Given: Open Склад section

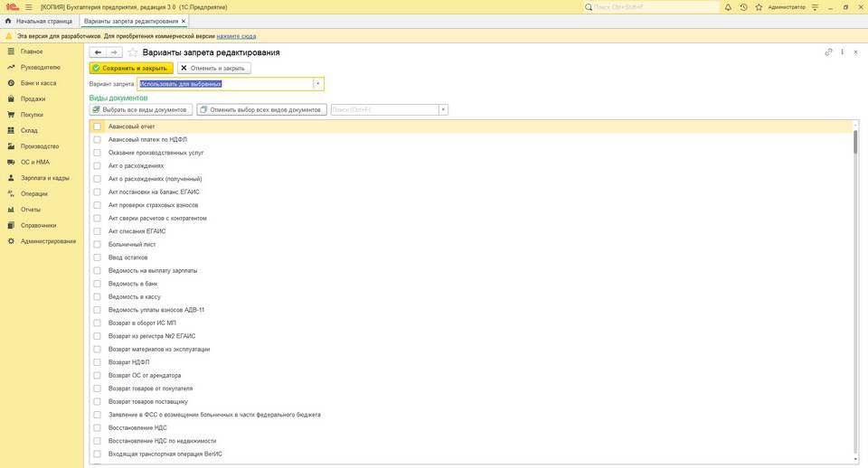Looking at the screenshot, I should point(29,131).
